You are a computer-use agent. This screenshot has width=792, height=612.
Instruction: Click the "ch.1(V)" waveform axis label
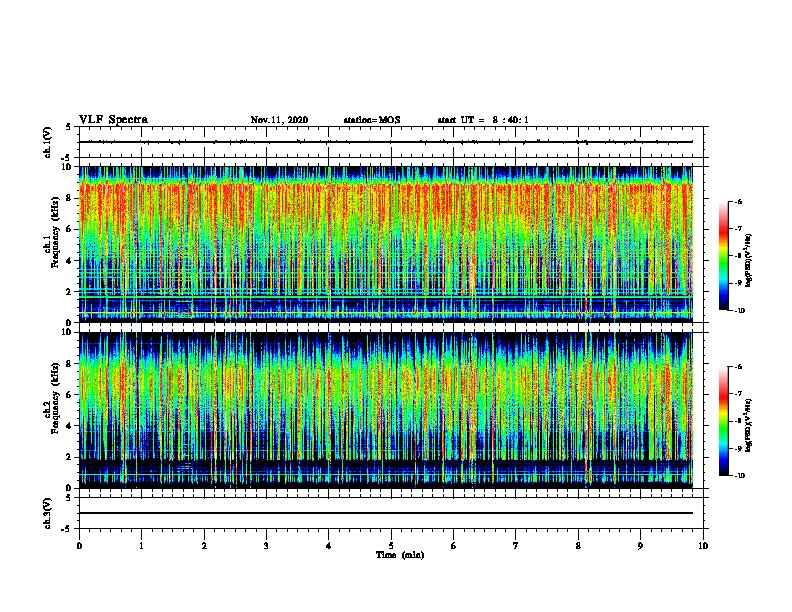48,142
